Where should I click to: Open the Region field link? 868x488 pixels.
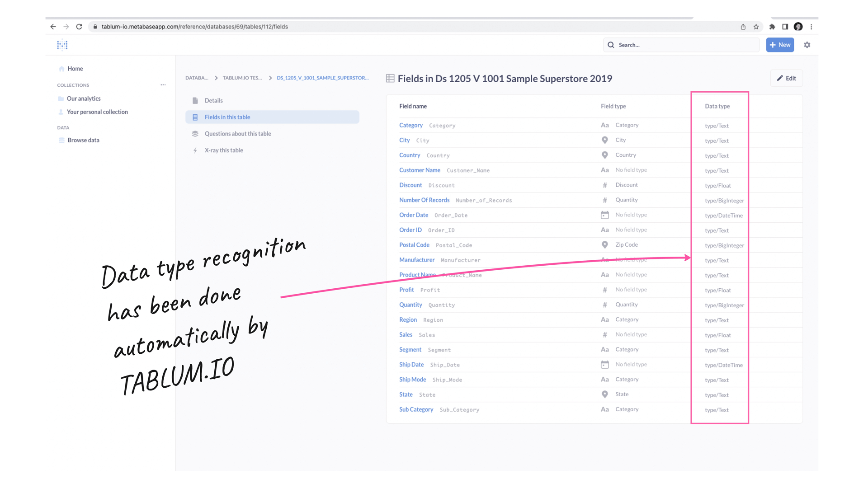pos(408,319)
